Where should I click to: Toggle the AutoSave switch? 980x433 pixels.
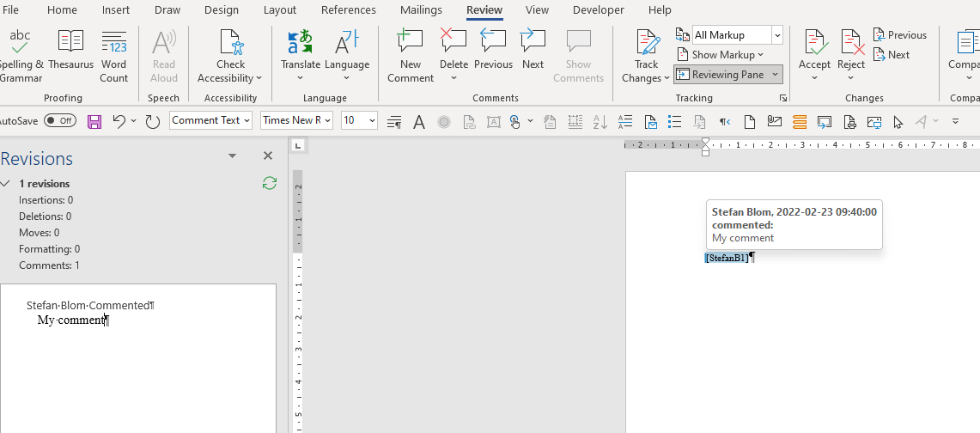click(x=60, y=120)
